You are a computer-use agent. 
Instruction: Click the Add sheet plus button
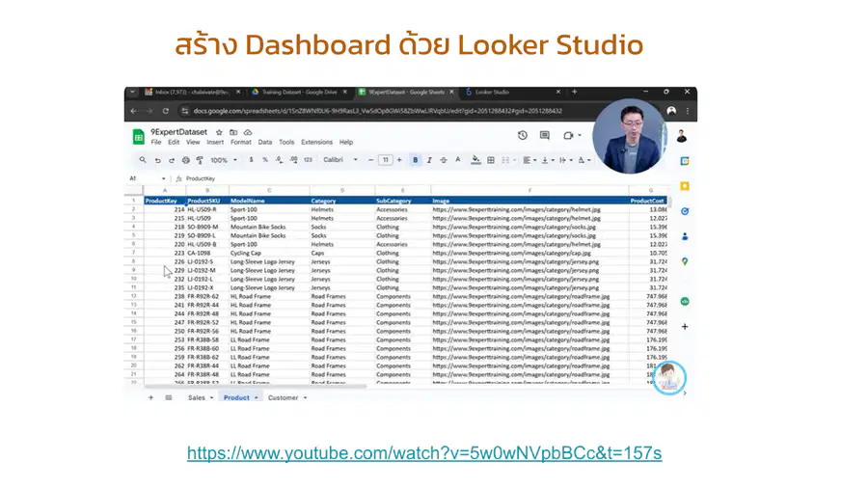click(x=150, y=397)
